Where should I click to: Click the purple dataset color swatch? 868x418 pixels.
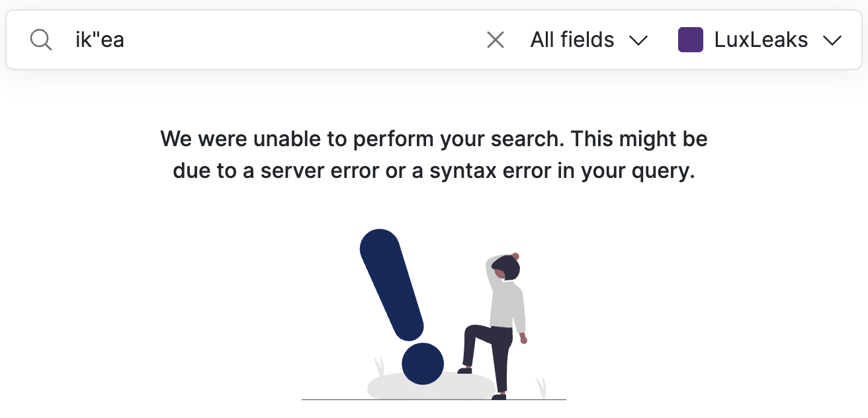click(x=690, y=40)
